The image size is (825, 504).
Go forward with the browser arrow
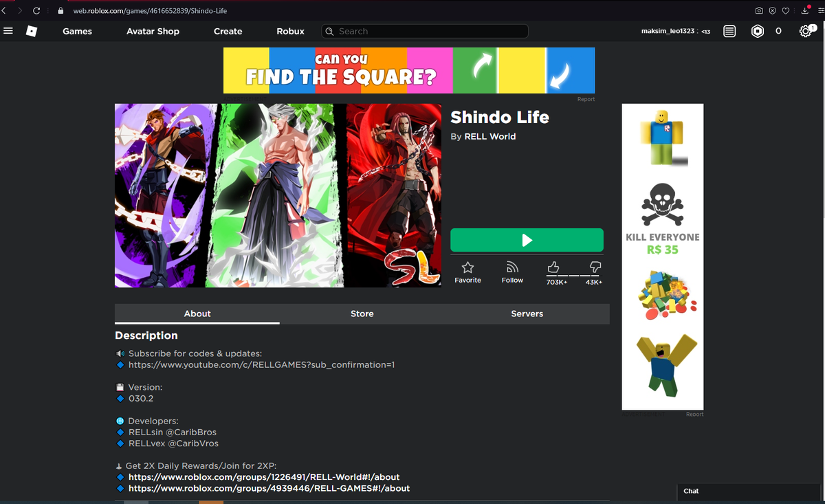19,10
